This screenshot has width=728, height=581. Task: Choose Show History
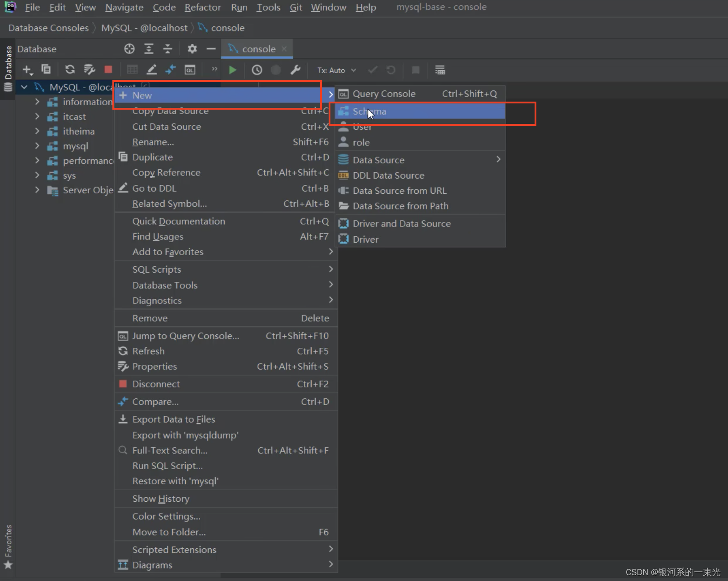pyautogui.click(x=226, y=499)
